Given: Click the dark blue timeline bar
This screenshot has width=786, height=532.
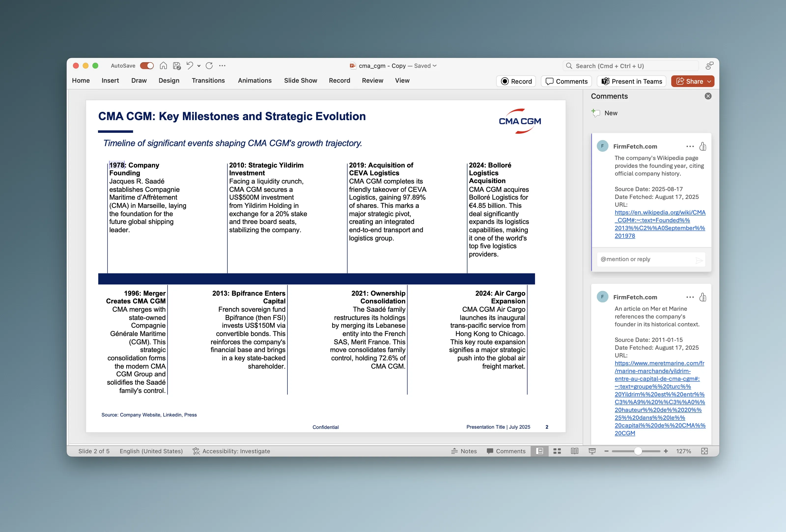Looking at the screenshot, I should pyautogui.click(x=317, y=279).
